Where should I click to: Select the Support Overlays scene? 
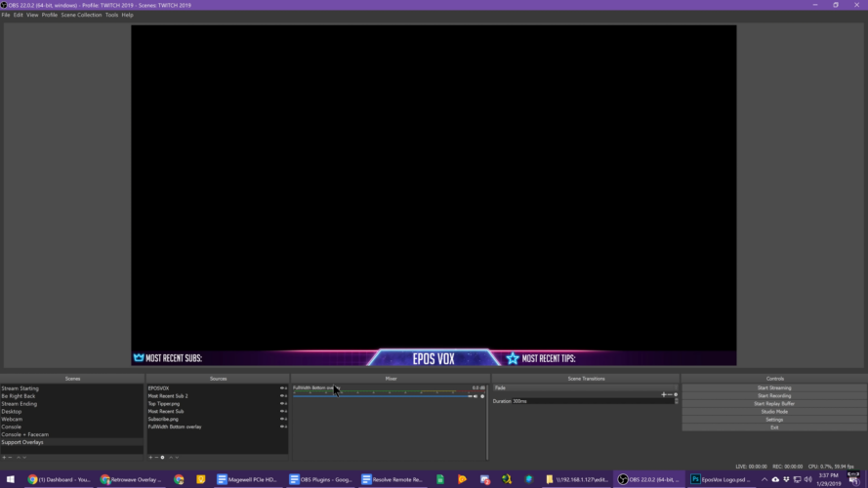(72, 443)
